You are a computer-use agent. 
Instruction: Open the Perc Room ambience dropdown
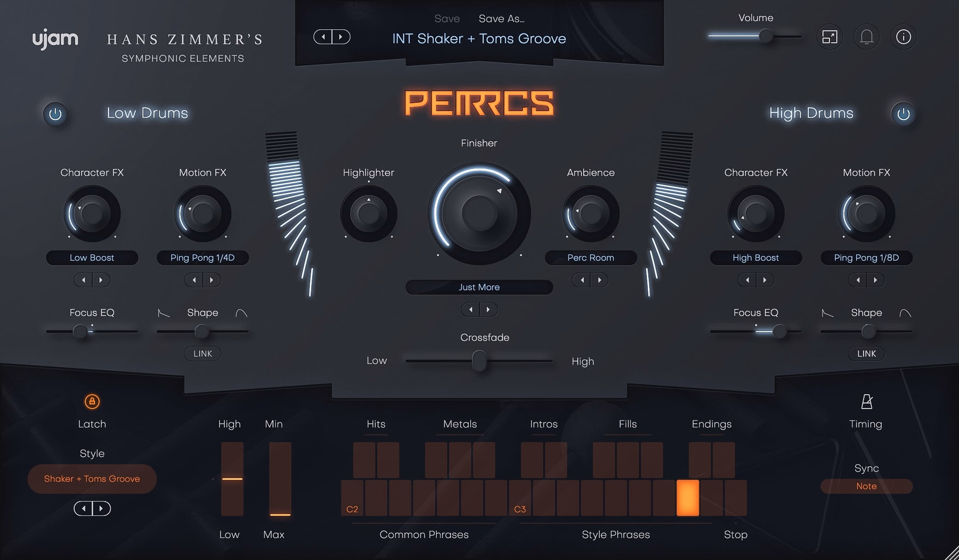(x=591, y=258)
